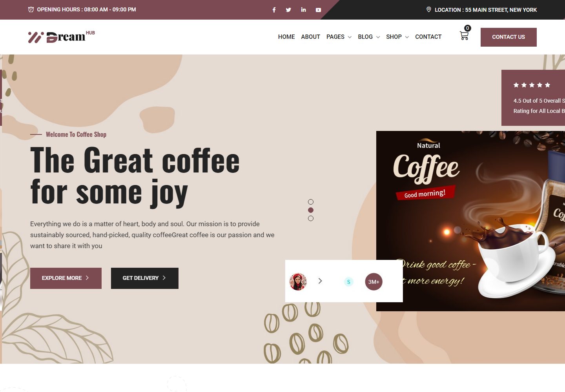Click the Contact Us button
This screenshot has width=565, height=392.
pos(508,37)
